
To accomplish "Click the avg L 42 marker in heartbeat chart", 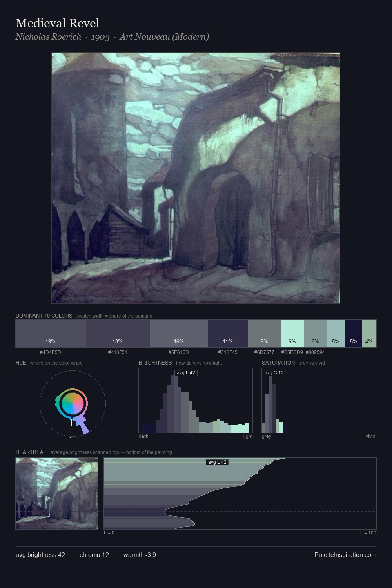I will 217,462.
